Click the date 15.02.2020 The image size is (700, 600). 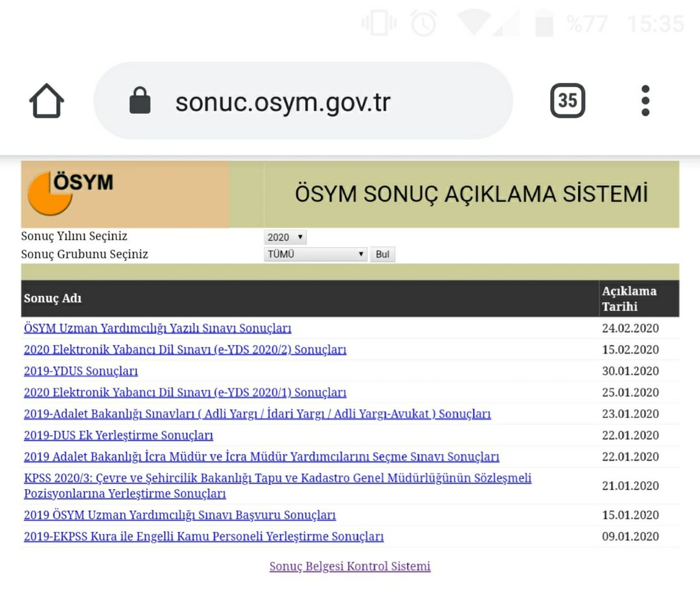(x=631, y=350)
